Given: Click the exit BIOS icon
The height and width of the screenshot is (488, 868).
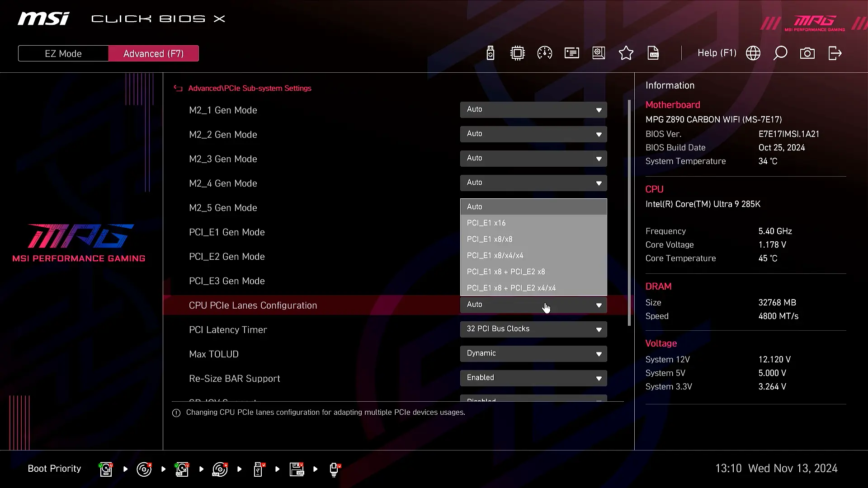Looking at the screenshot, I should (835, 53).
